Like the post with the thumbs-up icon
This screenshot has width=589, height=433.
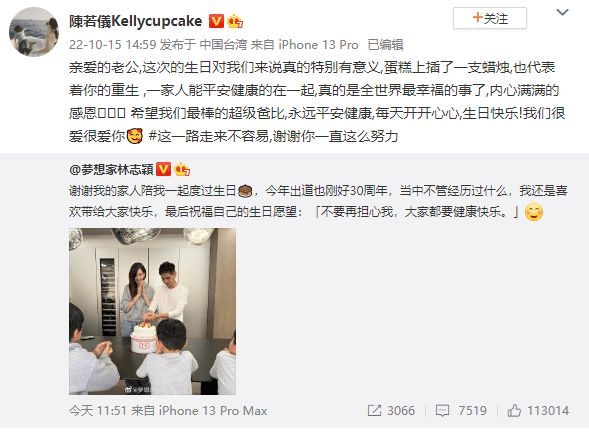514,410
